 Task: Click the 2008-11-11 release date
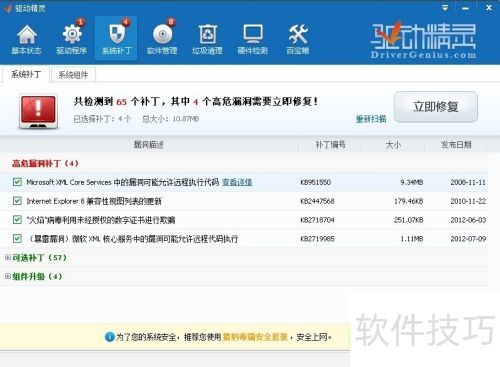pyautogui.click(x=468, y=182)
